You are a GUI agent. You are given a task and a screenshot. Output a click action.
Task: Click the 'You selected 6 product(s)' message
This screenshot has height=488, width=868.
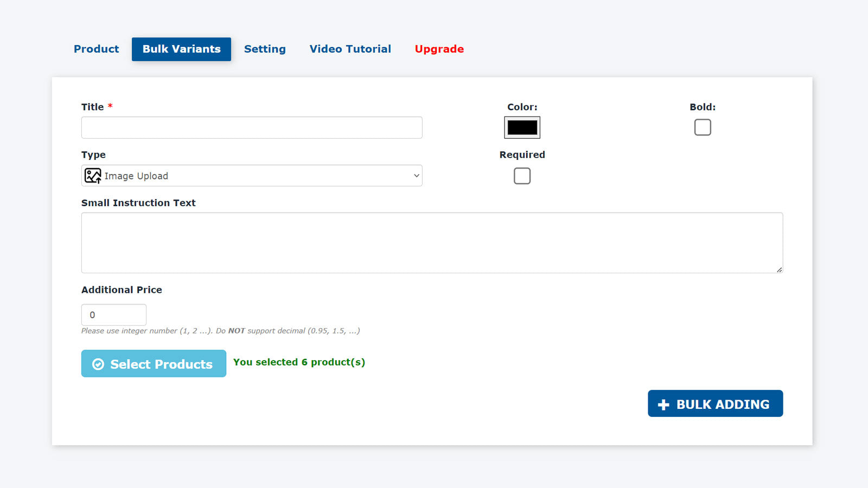coord(299,362)
